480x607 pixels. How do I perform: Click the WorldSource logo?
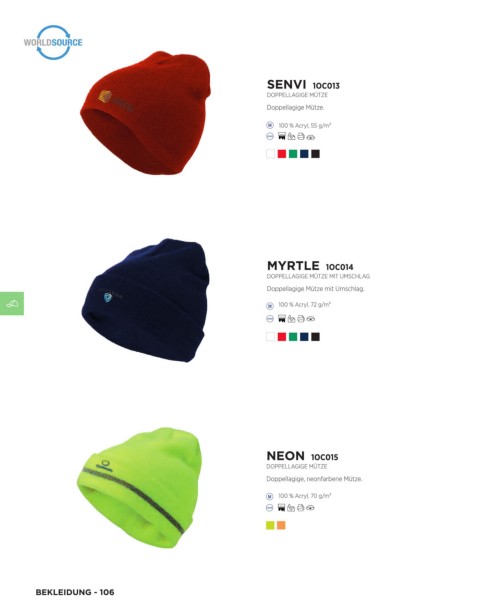[x=53, y=42]
